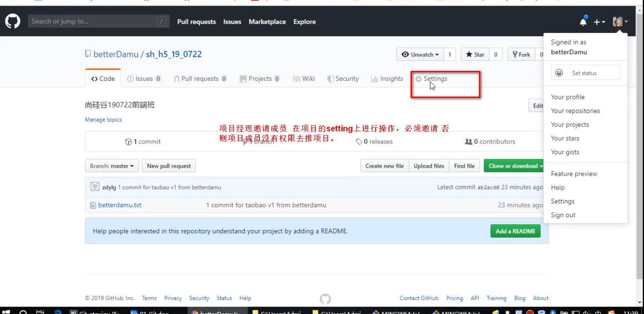
Task: Open Marketplace in the top nav
Action: click(x=267, y=22)
